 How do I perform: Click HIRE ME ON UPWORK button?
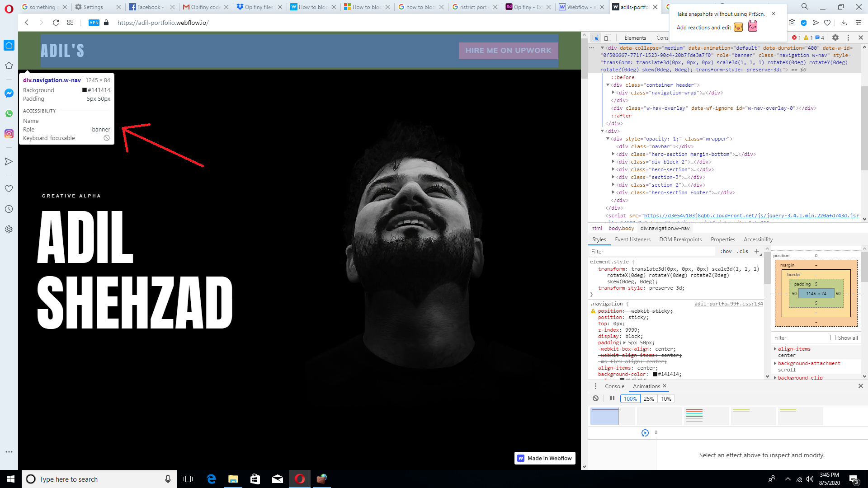point(508,51)
